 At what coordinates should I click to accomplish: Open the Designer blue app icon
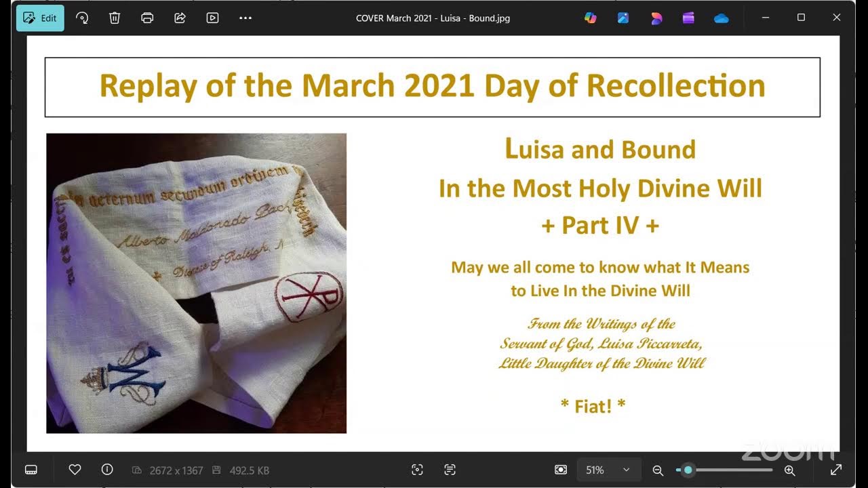pyautogui.click(x=623, y=18)
